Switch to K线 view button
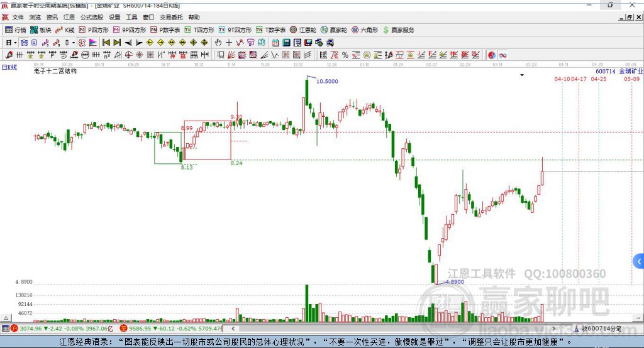 (x=65, y=30)
